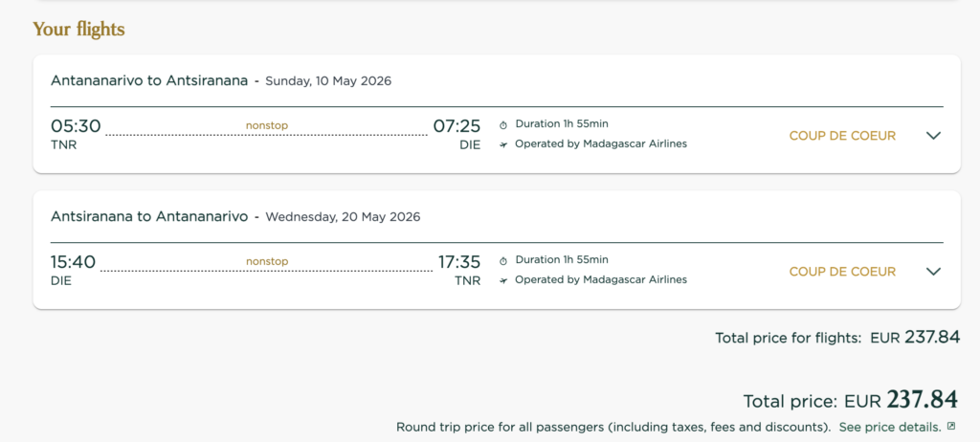Select COUP DE COEUR fare on the return flight
This screenshot has width=980, height=442.
(842, 272)
